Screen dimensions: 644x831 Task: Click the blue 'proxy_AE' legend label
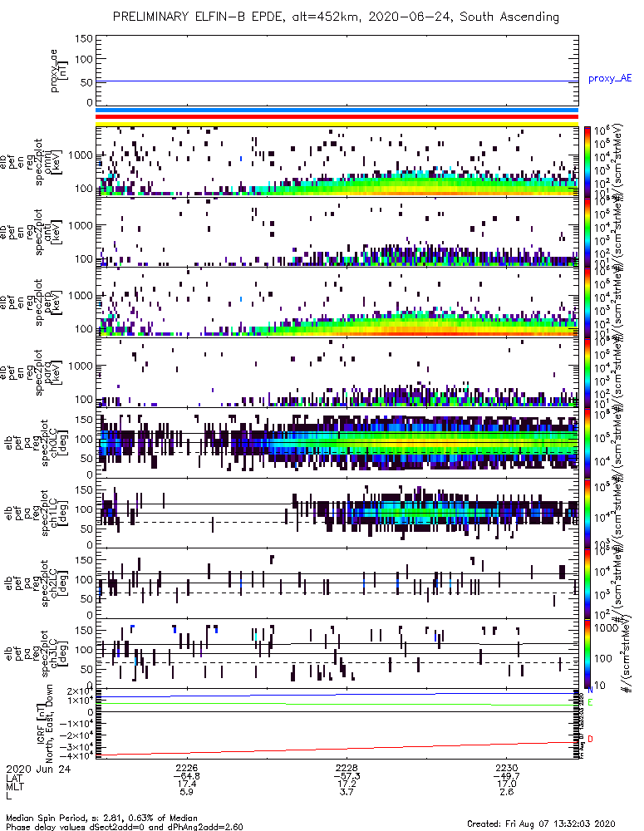[x=610, y=78]
